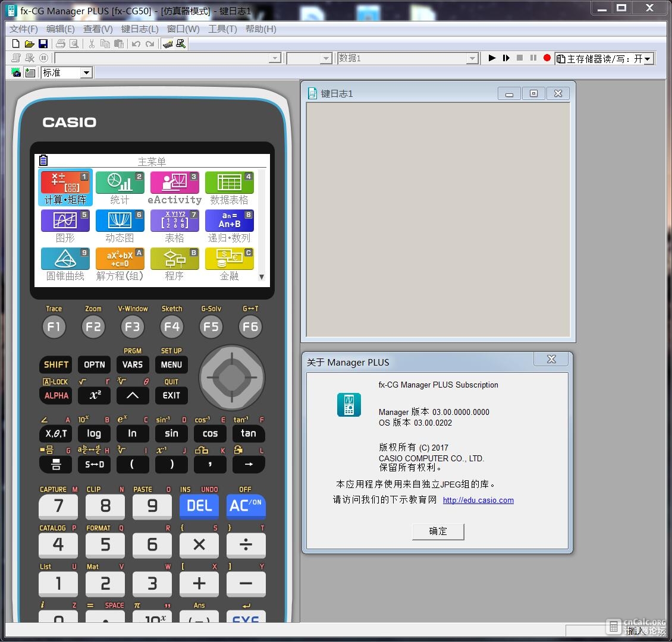Open the 圆锥曲线 conic graphs app icon
This screenshot has height=642, width=672.
coord(65,264)
